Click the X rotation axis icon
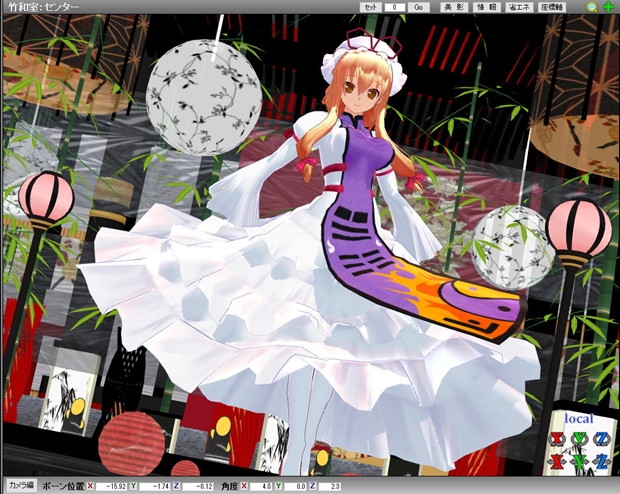This screenshot has height=494, width=620. 556,439
